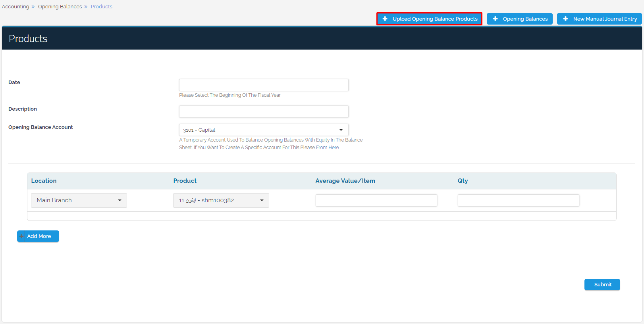Focus the Date input field
Screen dimensions: 644x324
click(264, 85)
